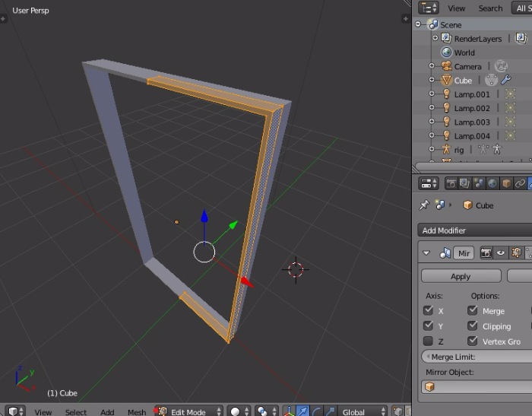This screenshot has width=532, height=416.
Task: Click the vertex select mode icon in header
Action: [397, 411]
